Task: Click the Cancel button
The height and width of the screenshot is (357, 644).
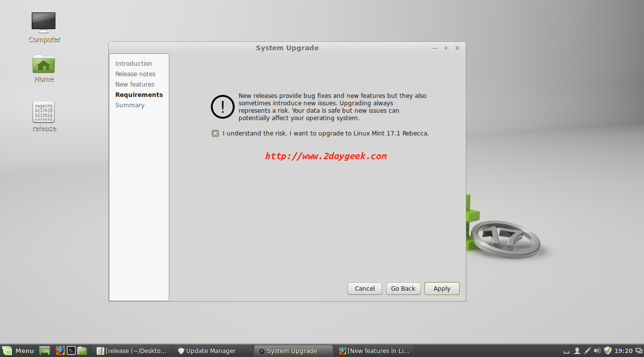Action: coord(365,288)
